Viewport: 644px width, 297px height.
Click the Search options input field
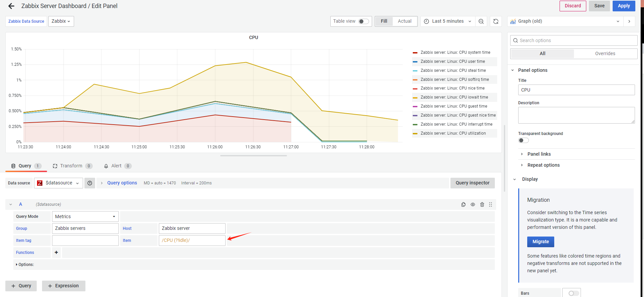coord(574,40)
